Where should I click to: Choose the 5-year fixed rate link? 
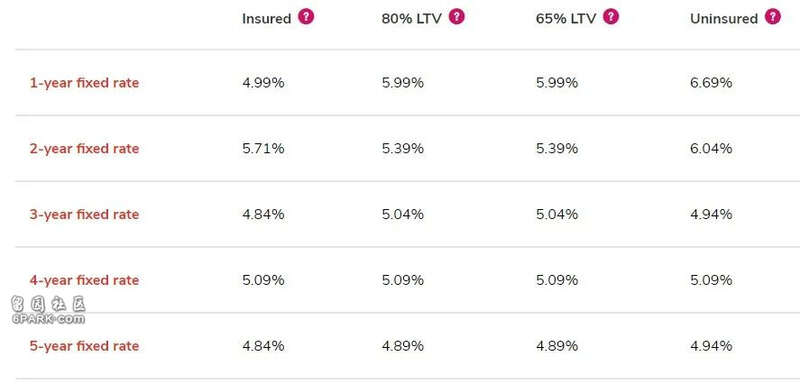click(x=84, y=346)
